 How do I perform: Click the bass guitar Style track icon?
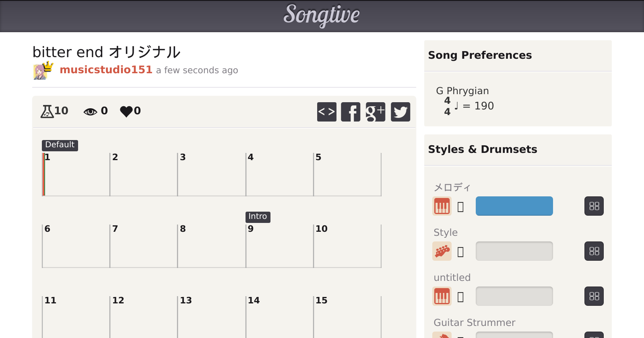(442, 251)
